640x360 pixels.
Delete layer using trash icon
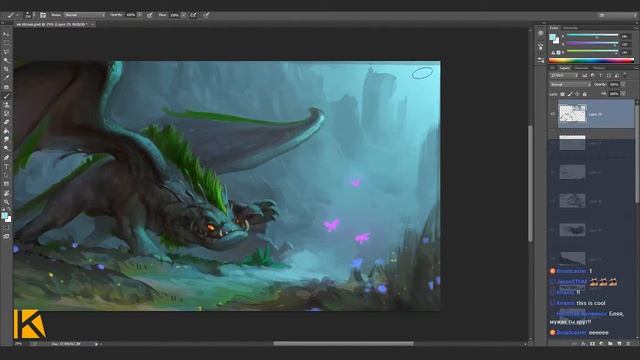click(x=628, y=344)
